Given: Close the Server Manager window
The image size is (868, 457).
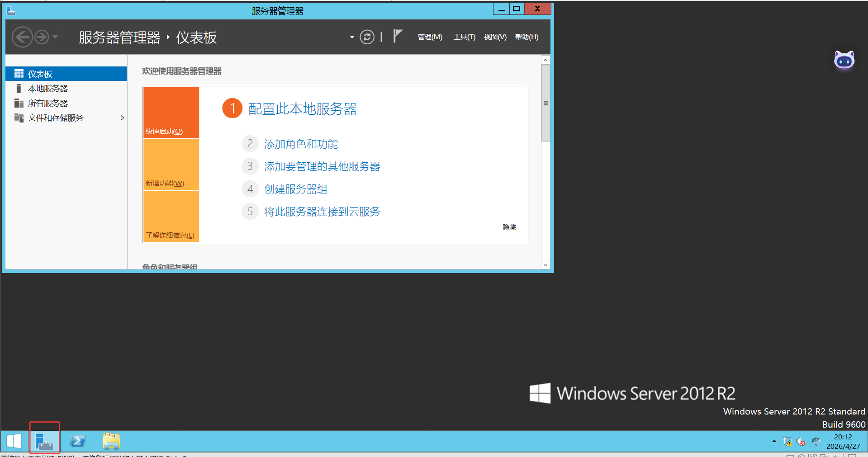Looking at the screenshot, I should 537,9.
